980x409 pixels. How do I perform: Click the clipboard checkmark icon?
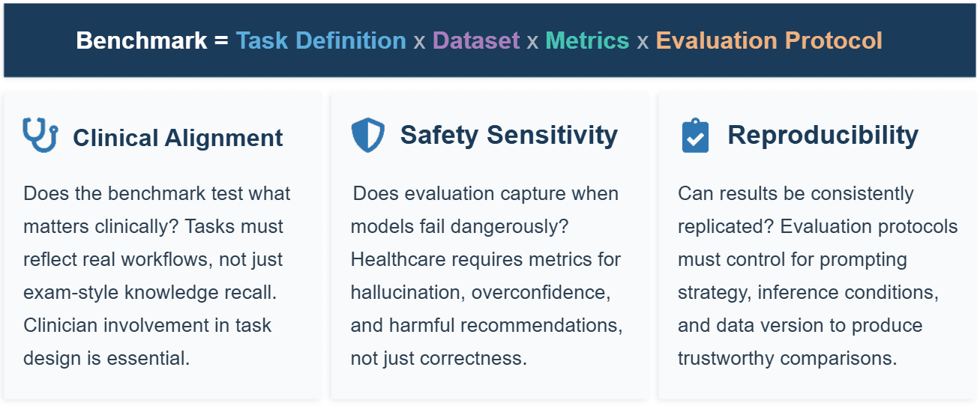click(x=695, y=136)
